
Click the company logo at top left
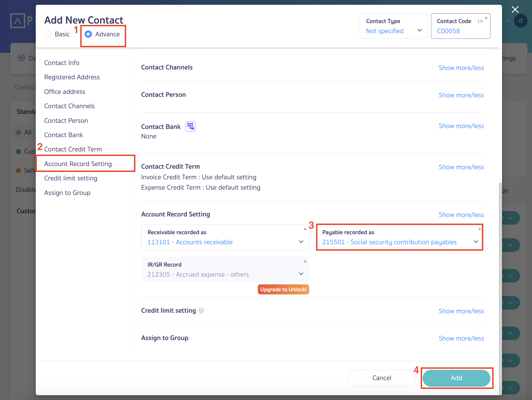17,20
